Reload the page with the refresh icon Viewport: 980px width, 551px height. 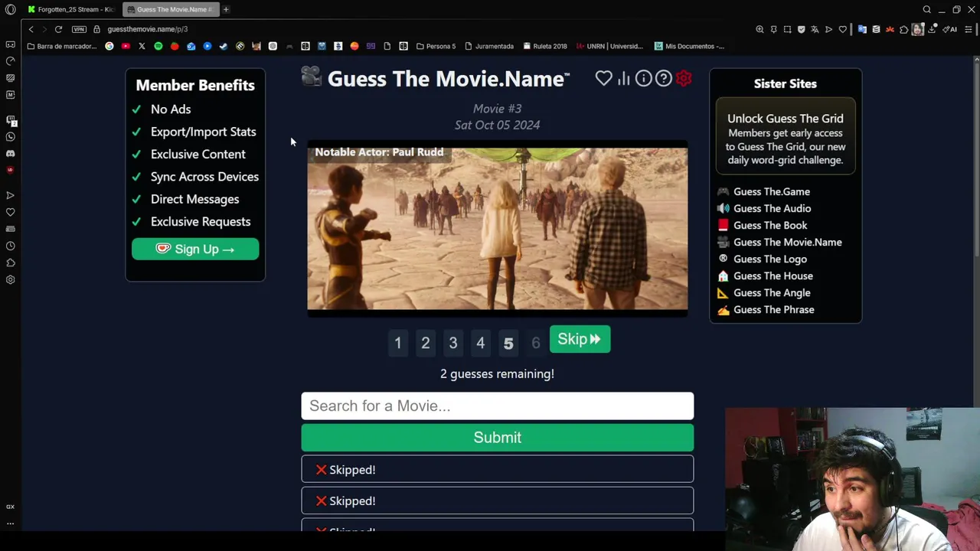(58, 29)
